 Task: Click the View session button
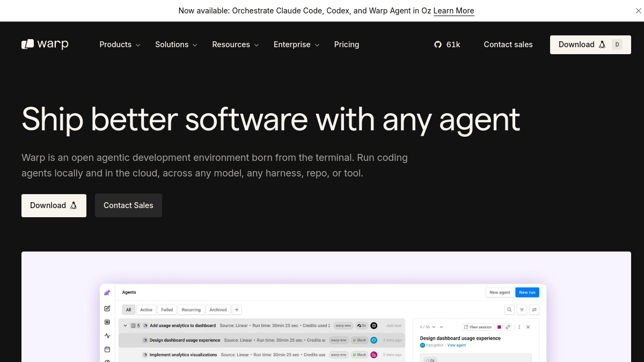pyautogui.click(x=478, y=327)
